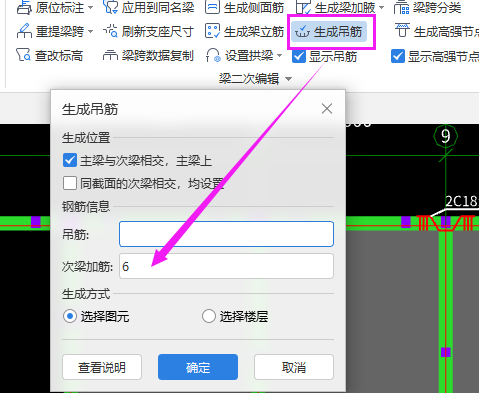Viewport: 479px width, 393px height.
Task: Click the 生成架立筋 label
Action: [254, 32]
